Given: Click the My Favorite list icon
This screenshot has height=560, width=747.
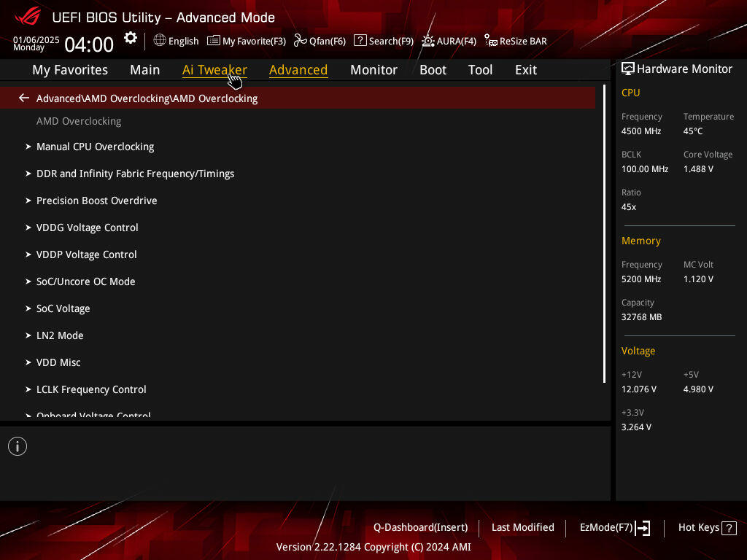Looking at the screenshot, I should click(x=214, y=41).
